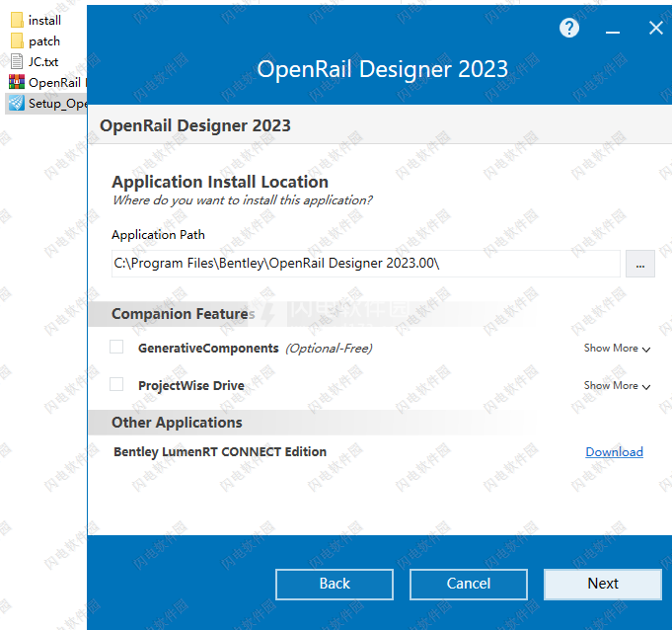Browse for application path with ellipsis button
The height and width of the screenshot is (630, 672).
click(x=639, y=264)
